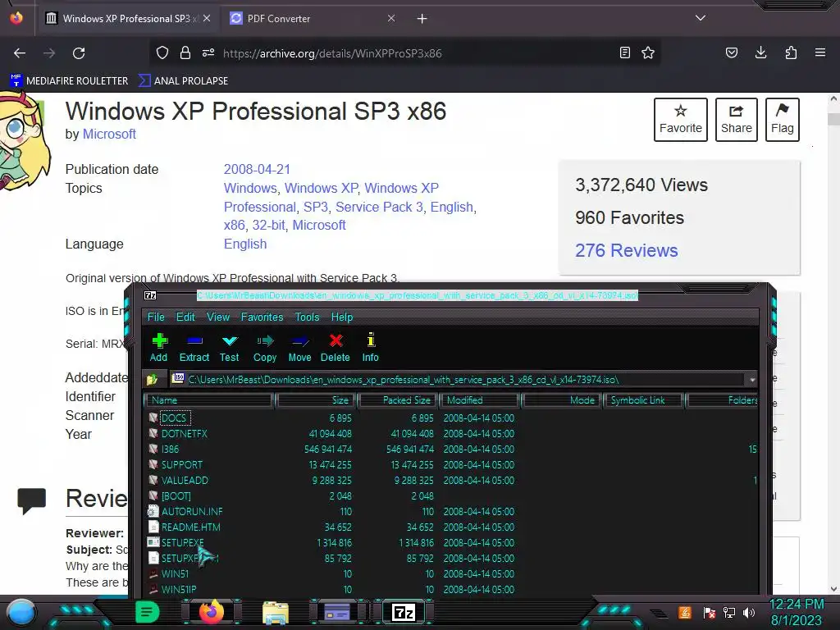Open the Firefox downloads panel
The width and height of the screenshot is (840, 630).
pos(760,53)
